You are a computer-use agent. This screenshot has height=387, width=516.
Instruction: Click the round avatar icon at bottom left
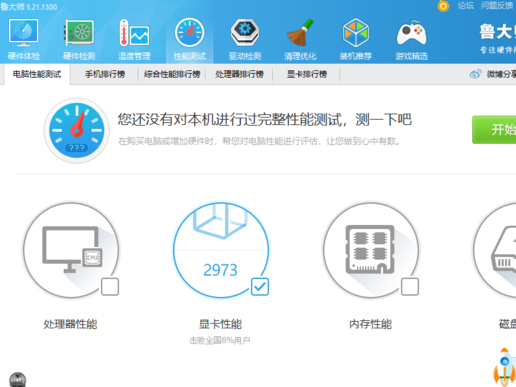point(18,380)
